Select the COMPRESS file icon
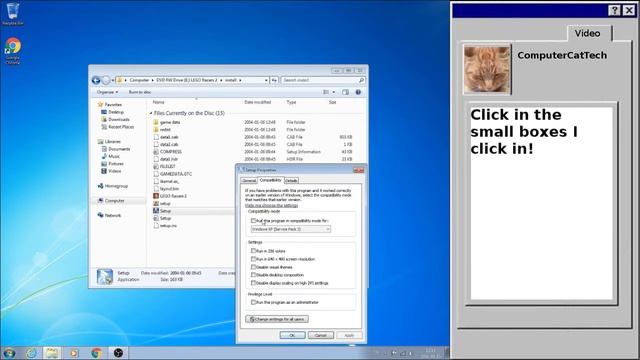This screenshot has width=640, height=360. tap(156, 151)
